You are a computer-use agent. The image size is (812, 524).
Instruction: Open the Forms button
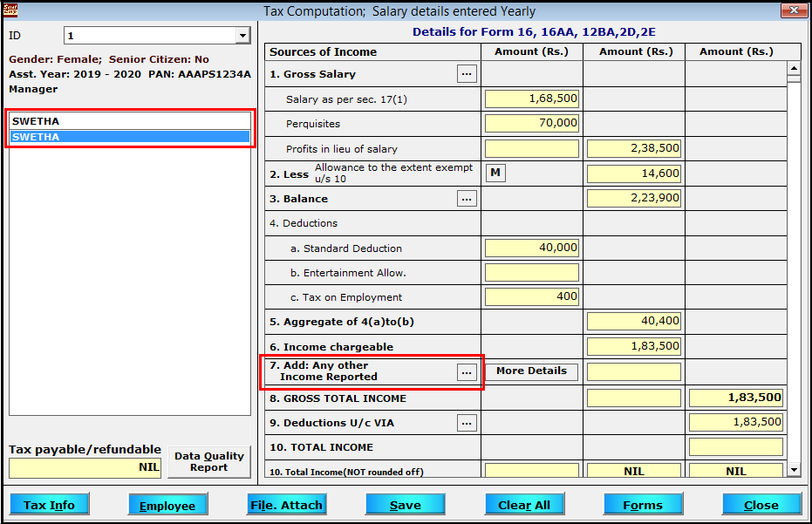point(643,504)
